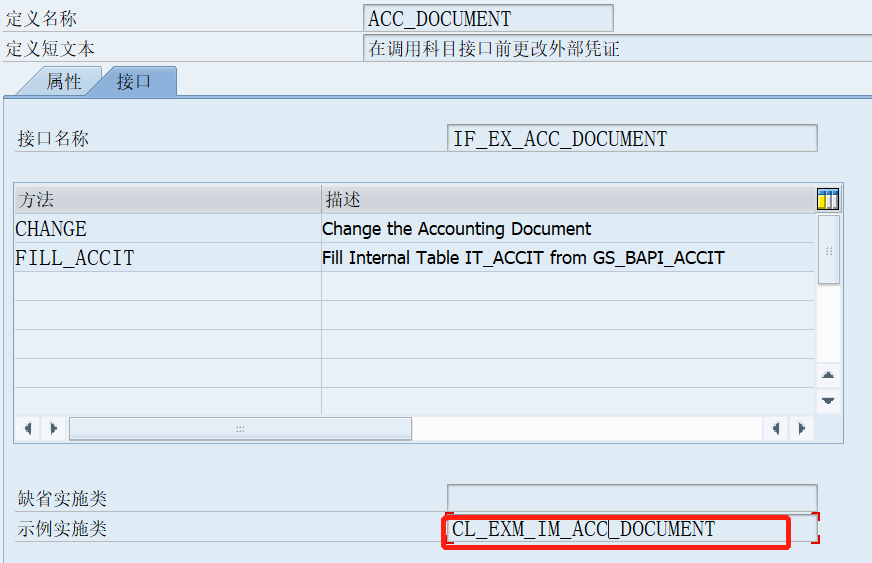
Task: Click the vertical scrollbar thumb of methods table
Action: 829,250
